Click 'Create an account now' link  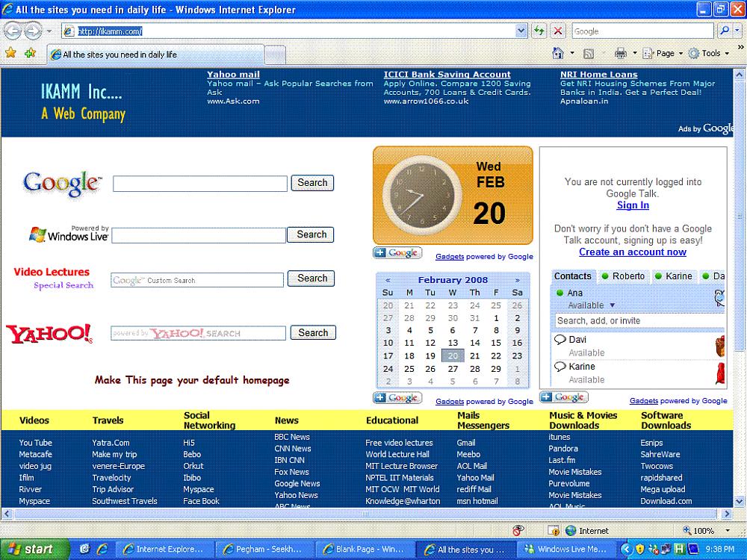633,252
